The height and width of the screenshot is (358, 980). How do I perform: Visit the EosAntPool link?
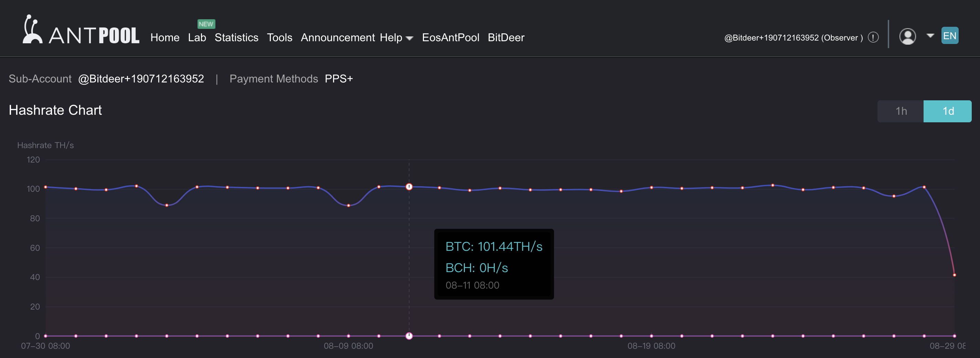click(450, 38)
